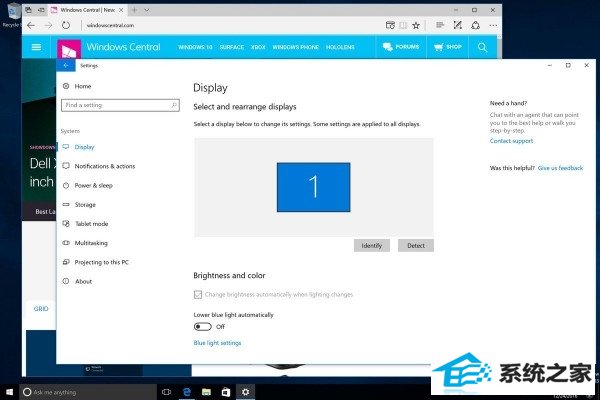
Task: Open Microsoft Edge from taskbar
Action: point(187,392)
